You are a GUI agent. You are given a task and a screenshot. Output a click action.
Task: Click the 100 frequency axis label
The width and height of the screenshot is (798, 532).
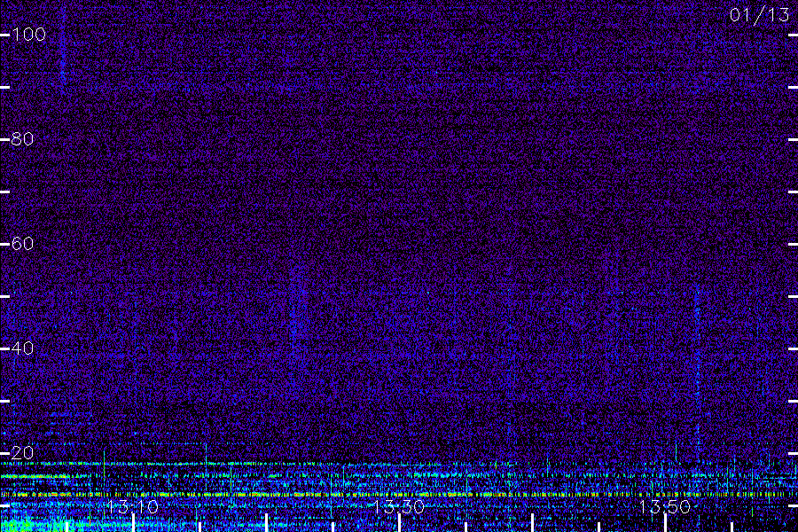28,35
